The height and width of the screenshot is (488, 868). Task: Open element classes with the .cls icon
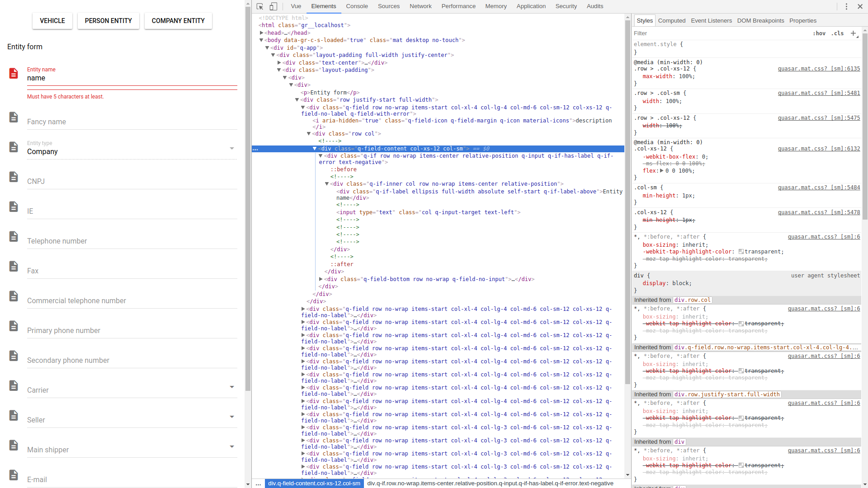[837, 33]
